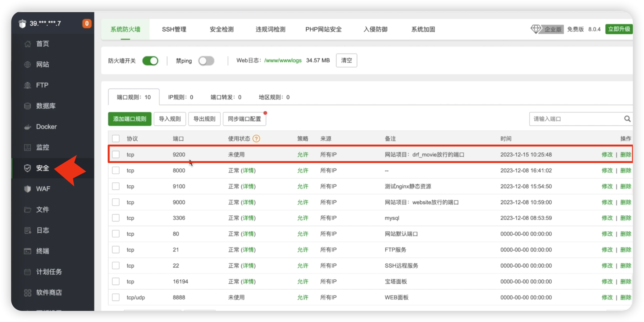Click the 终端 terminal icon
644x322 pixels.
[28, 251]
